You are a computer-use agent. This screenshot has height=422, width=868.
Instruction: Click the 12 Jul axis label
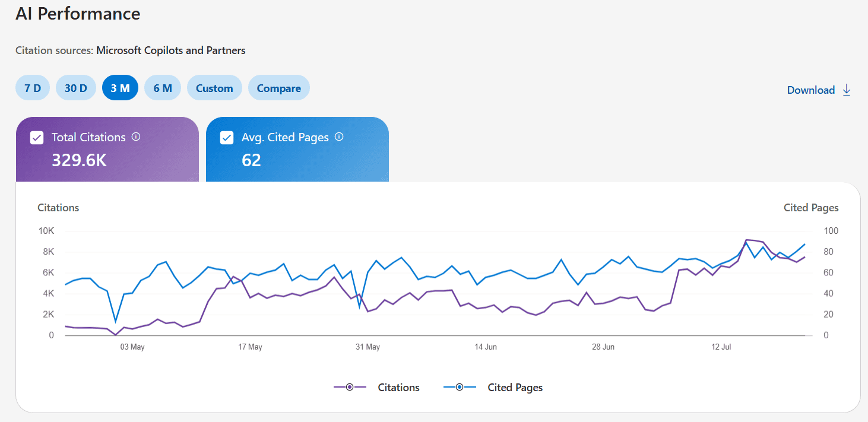[721, 347]
